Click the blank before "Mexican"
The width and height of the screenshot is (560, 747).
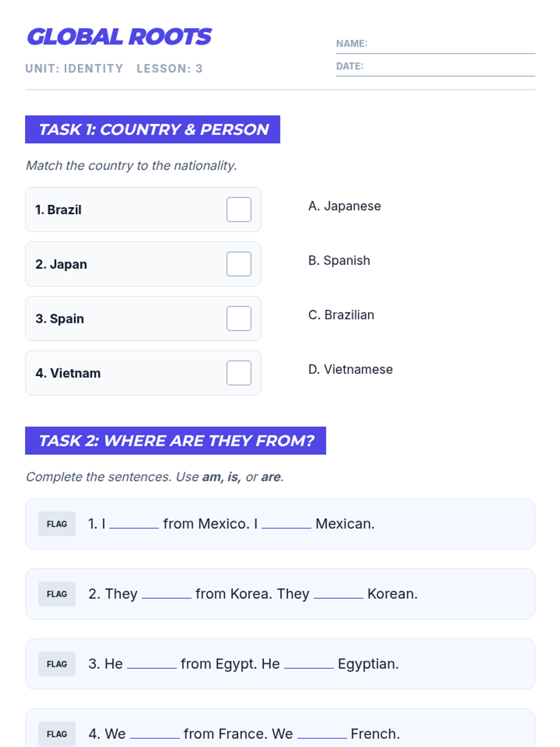click(x=286, y=524)
